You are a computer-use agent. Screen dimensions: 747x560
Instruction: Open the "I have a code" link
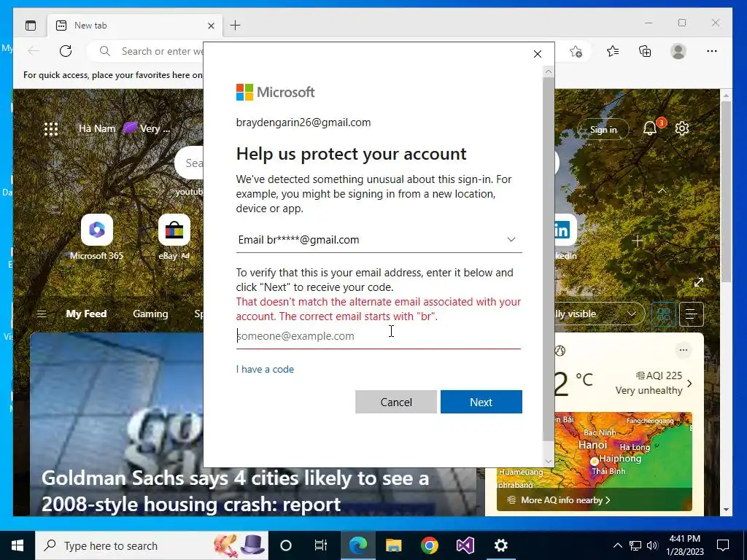tap(265, 369)
